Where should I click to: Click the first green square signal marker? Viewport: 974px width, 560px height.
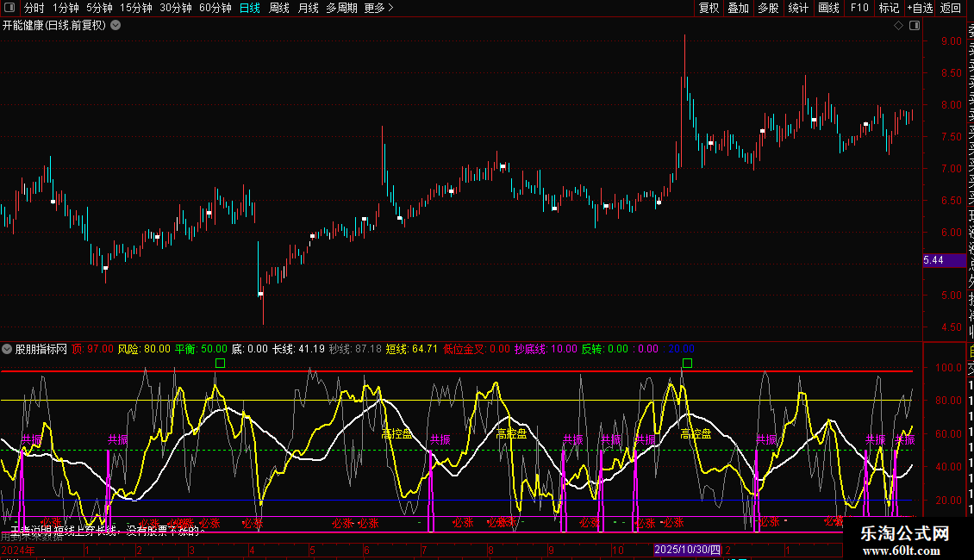(220, 363)
